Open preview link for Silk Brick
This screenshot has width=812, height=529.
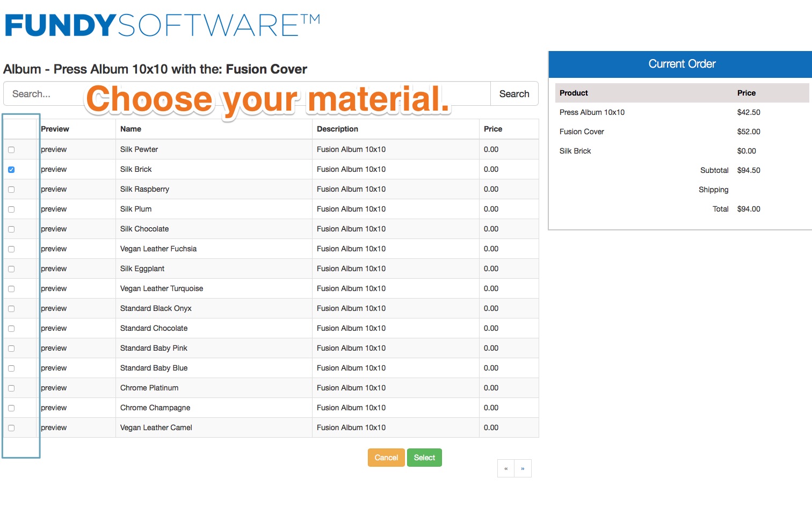coord(54,169)
